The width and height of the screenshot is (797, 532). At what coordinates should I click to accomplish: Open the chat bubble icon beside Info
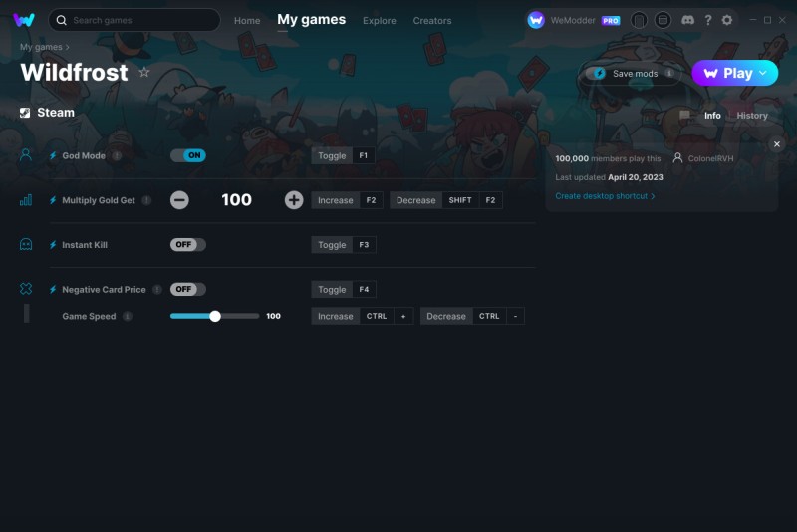[x=684, y=116]
